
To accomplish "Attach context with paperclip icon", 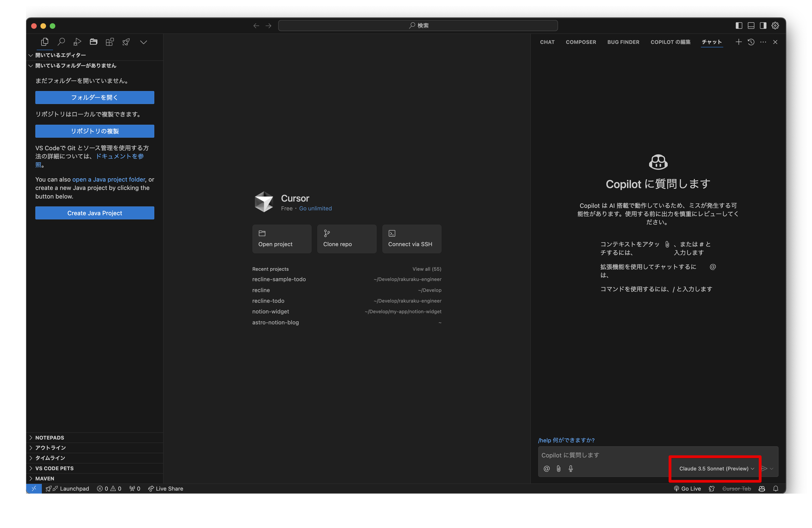I will point(558,469).
